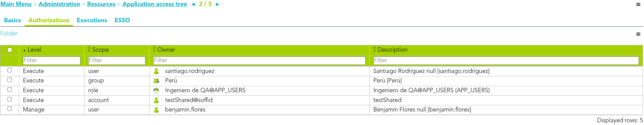Focus the Owner filter field
This screenshot has width=644, height=125.
pyautogui.click(x=259, y=60)
